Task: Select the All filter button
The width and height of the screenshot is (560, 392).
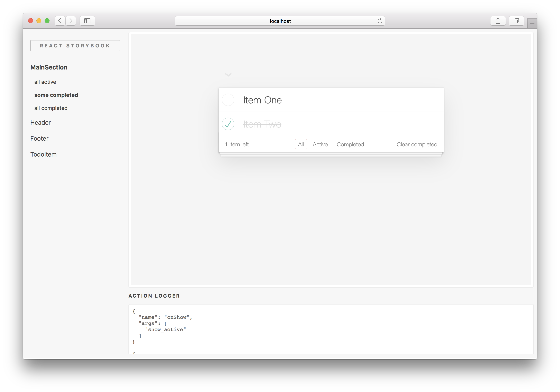Action: coord(301,144)
